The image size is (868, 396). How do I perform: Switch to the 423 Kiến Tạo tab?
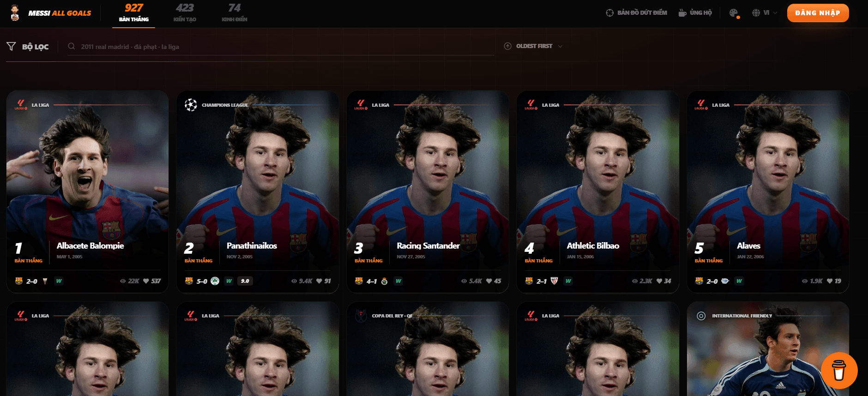tap(185, 13)
